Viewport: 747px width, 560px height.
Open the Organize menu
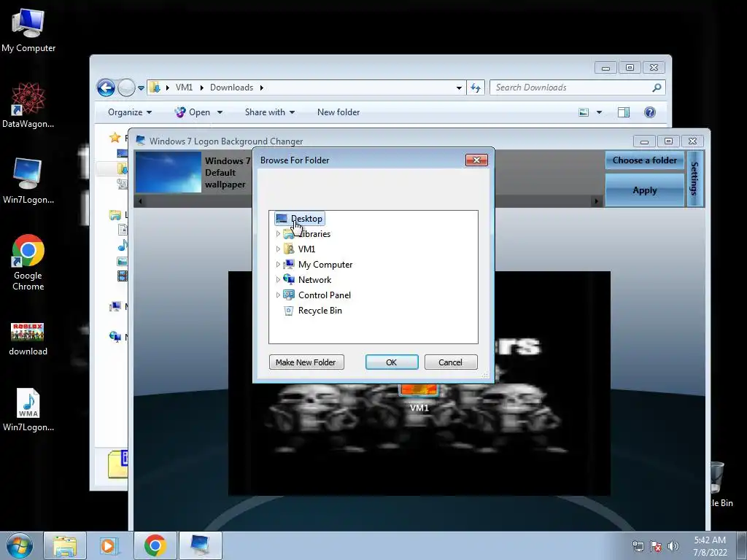[130, 112]
